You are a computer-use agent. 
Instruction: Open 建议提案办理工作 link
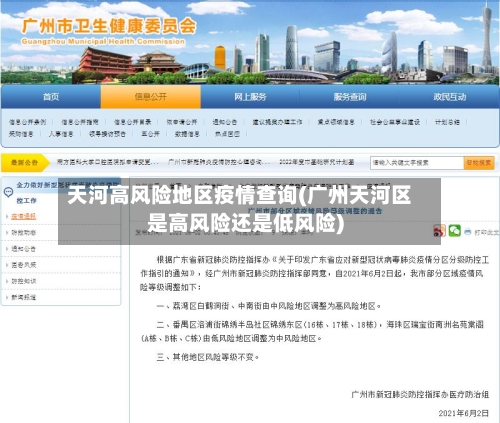(x=277, y=122)
